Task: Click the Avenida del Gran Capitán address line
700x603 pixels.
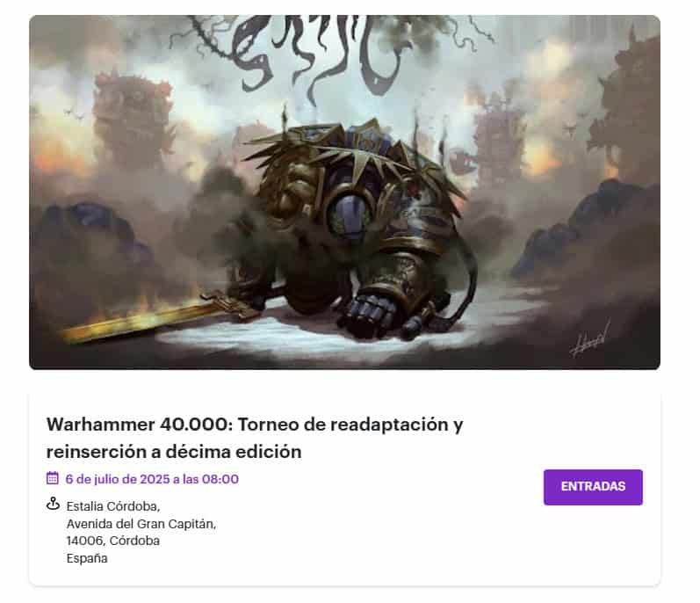Action: coord(141,524)
